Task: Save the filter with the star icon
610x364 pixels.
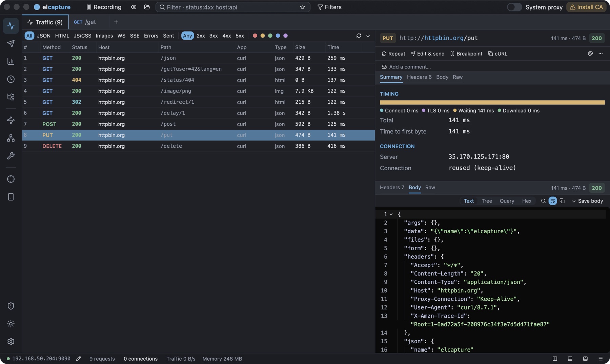Action: [x=302, y=7]
